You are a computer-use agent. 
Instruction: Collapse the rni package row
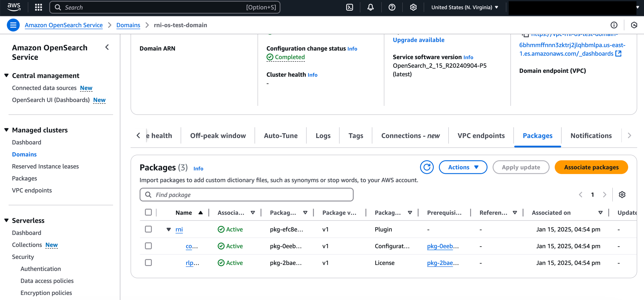(x=169, y=229)
